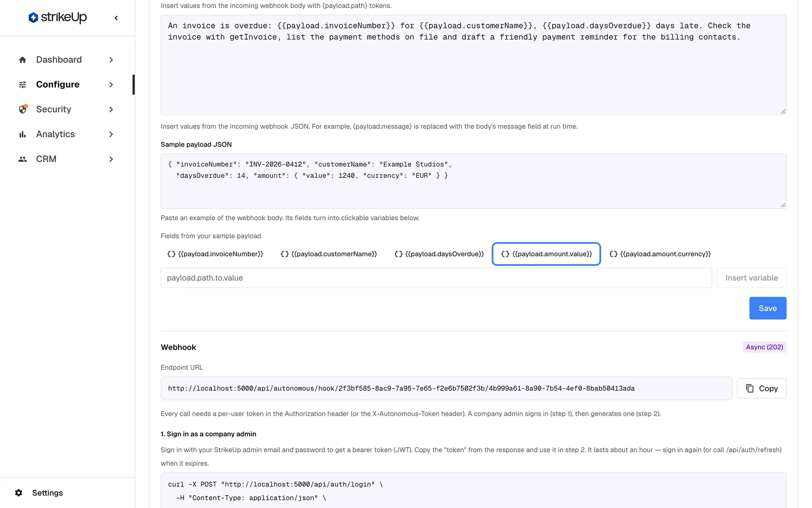Click the Insert variable button
The height and width of the screenshot is (508, 812).
[x=752, y=278]
